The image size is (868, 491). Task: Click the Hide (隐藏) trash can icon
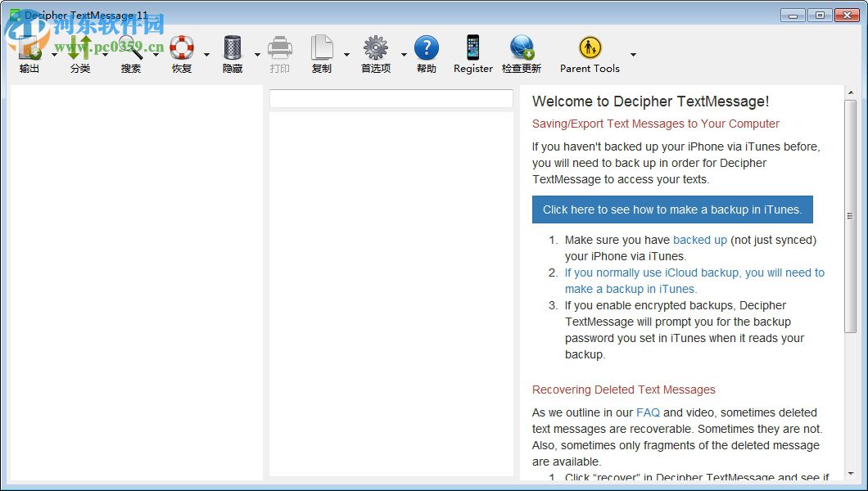(233, 49)
